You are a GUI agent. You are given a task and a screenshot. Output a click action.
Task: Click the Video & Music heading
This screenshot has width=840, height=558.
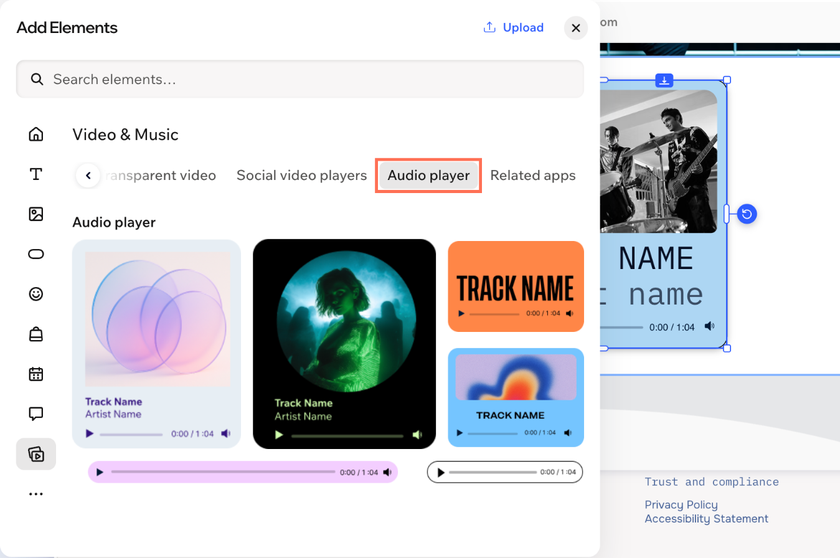tap(125, 134)
